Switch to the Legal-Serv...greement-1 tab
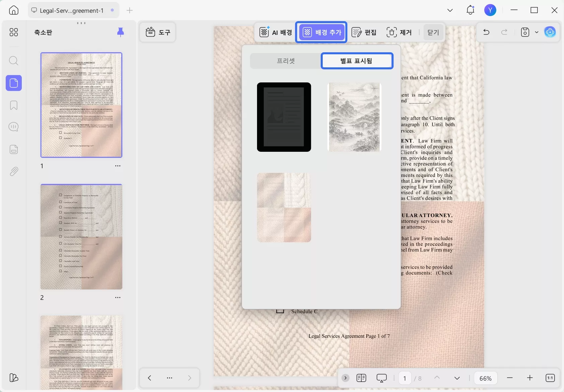This screenshot has height=392, width=564. pyautogui.click(x=73, y=10)
